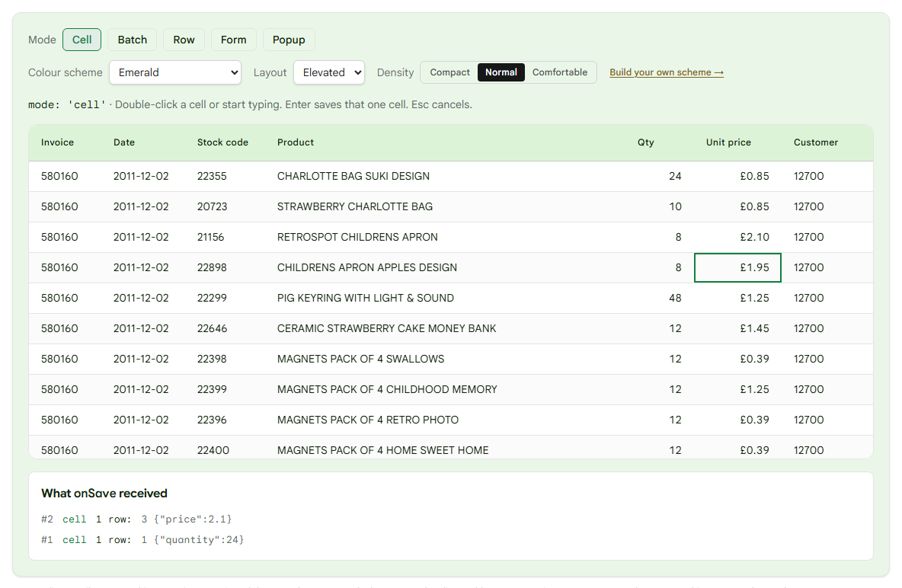
Task: Switch to Batch mode
Action: 133,40
